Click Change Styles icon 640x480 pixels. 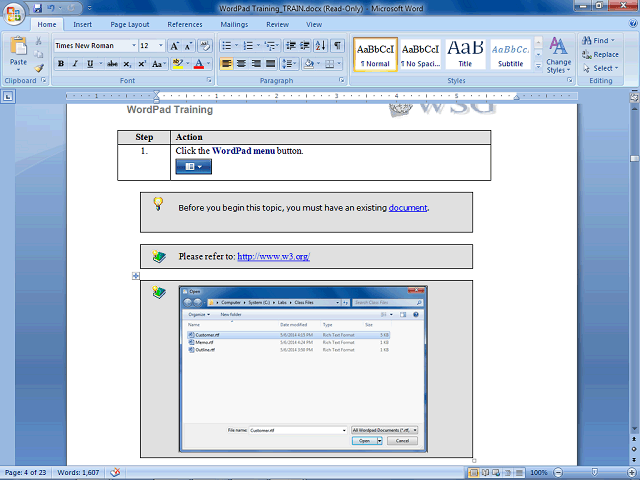click(x=558, y=46)
